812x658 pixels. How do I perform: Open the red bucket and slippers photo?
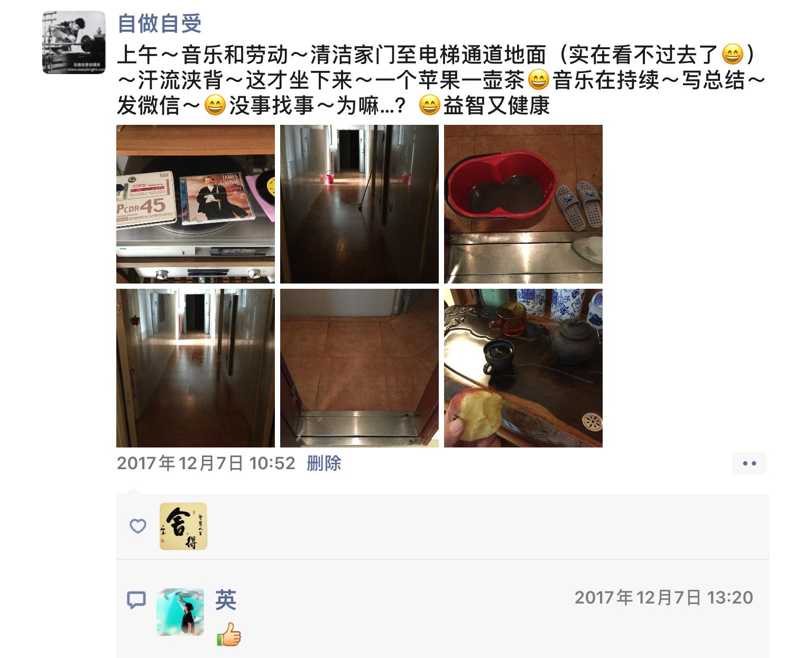click(523, 204)
